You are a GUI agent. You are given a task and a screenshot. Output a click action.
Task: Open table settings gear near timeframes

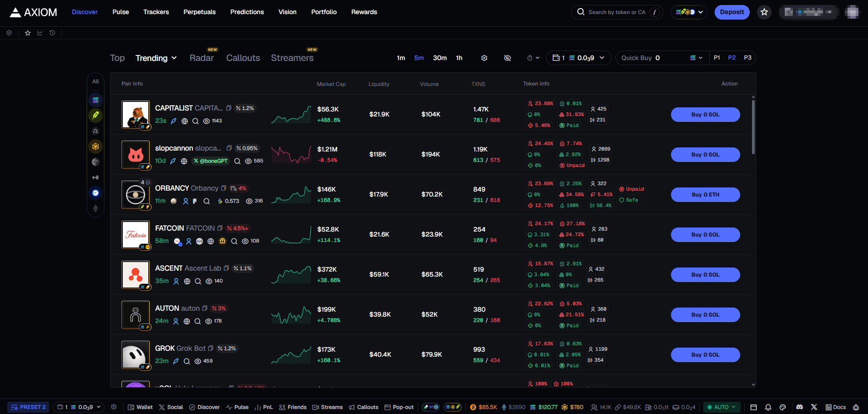point(484,58)
